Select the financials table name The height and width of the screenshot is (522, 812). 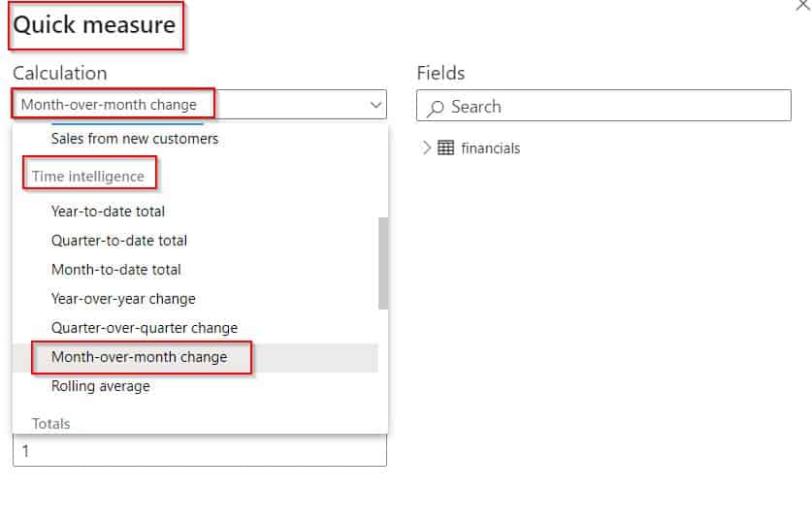(491, 148)
